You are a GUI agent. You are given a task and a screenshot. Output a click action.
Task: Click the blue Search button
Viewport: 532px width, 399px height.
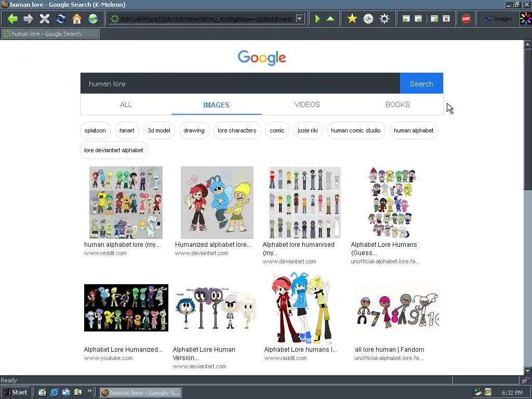pyautogui.click(x=421, y=84)
